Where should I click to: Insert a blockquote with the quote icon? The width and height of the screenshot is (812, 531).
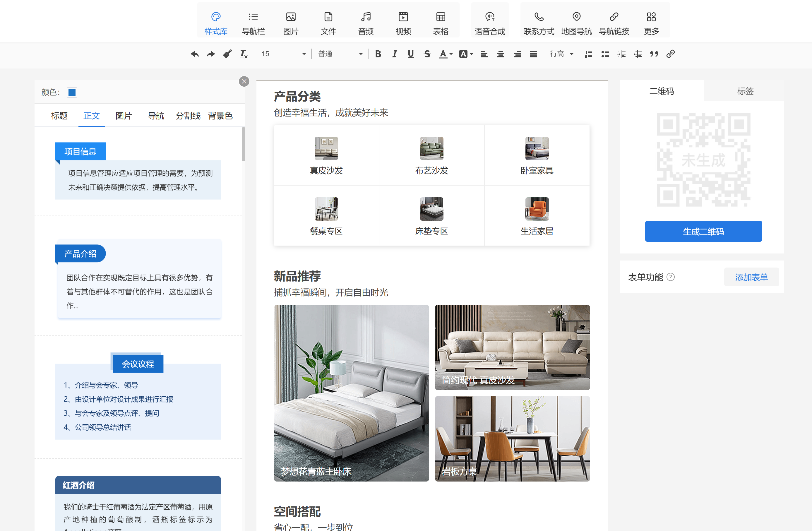(654, 54)
